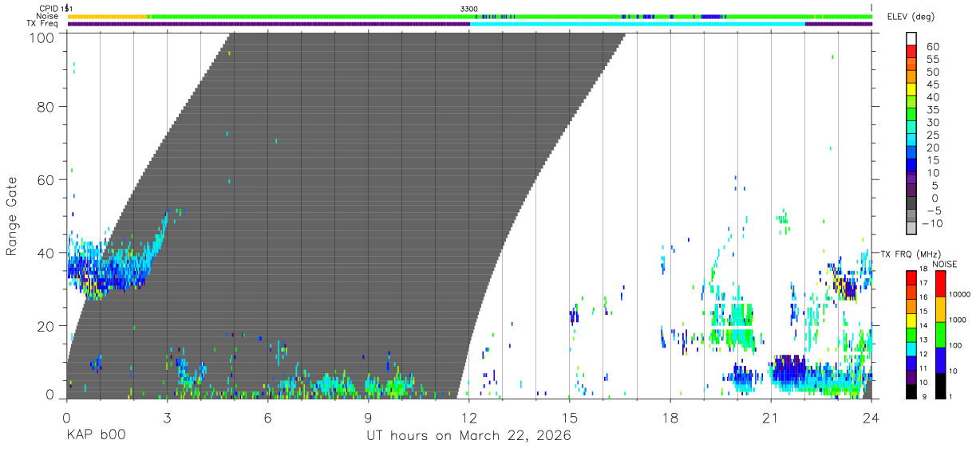Click the '18' tick on the UT hours axis
The image size is (980, 452).
(x=670, y=416)
